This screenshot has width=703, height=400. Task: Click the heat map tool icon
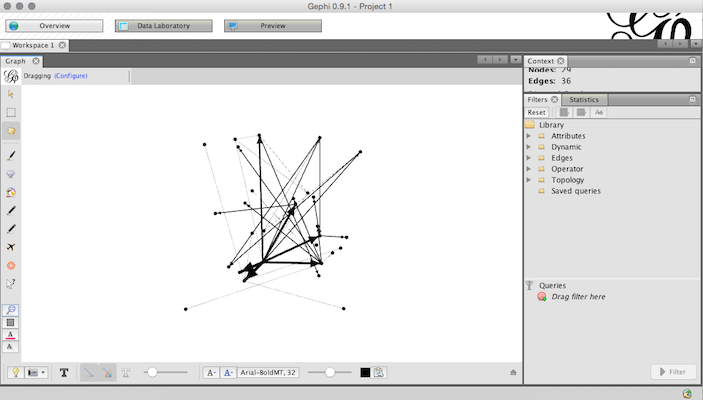coord(11,265)
